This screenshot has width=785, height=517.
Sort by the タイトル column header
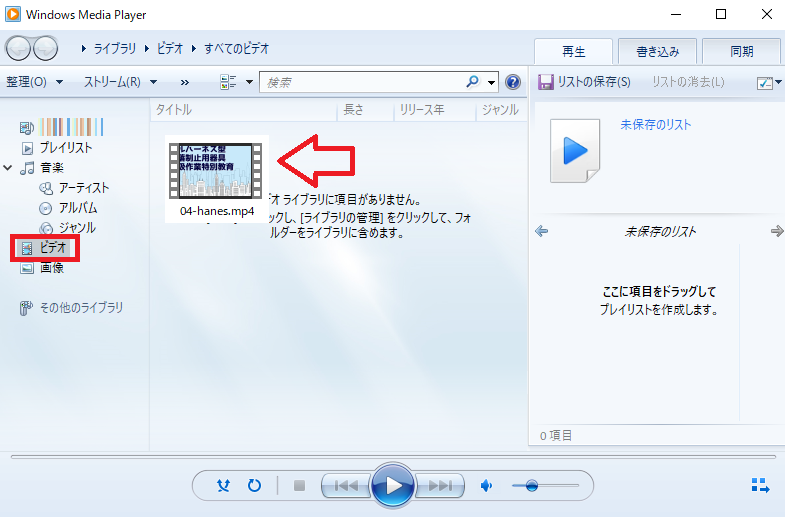click(244, 110)
